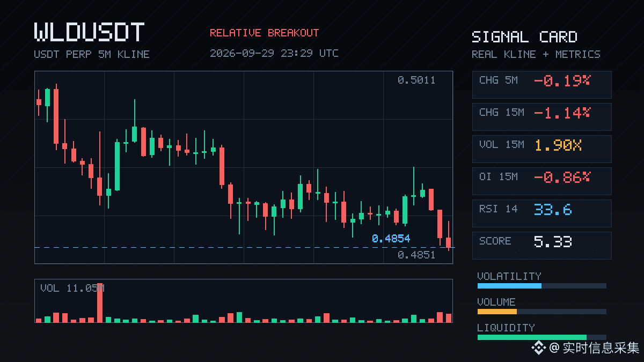Viewport: 644px width, 362px height.
Task: Click the CHG 5M metric card
Action: tap(541, 85)
